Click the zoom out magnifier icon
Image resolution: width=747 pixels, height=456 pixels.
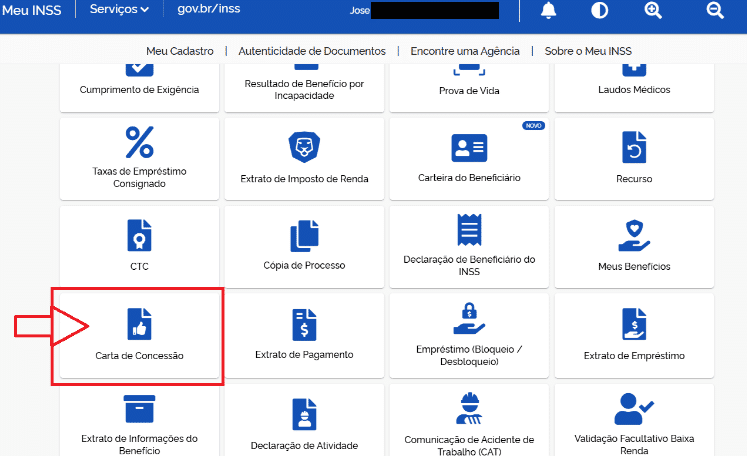pyautogui.click(x=715, y=11)
